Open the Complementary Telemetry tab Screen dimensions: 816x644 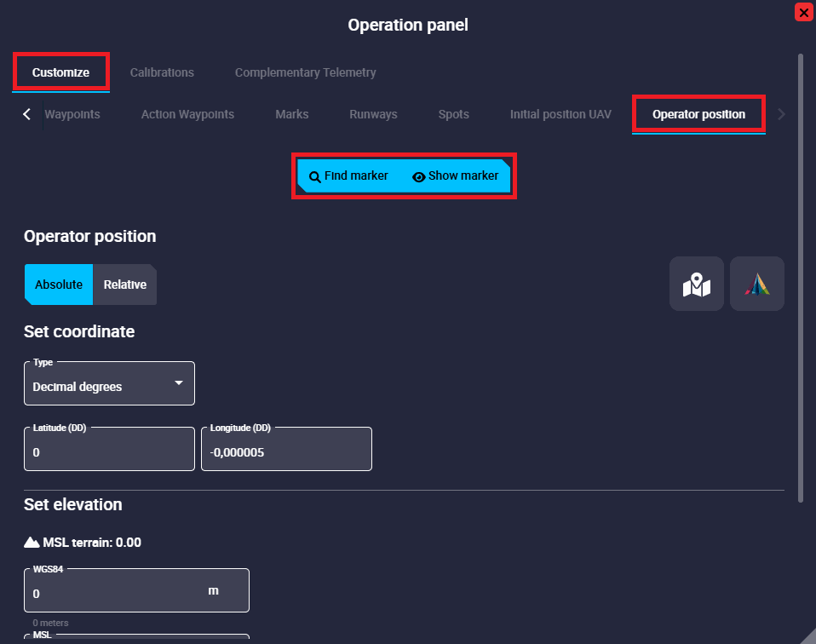point(305,72)
